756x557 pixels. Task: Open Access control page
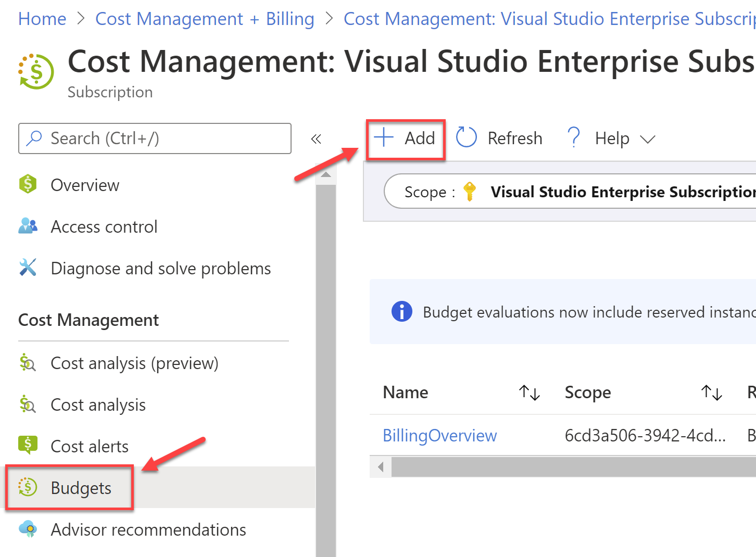click(x=104, y=226)
